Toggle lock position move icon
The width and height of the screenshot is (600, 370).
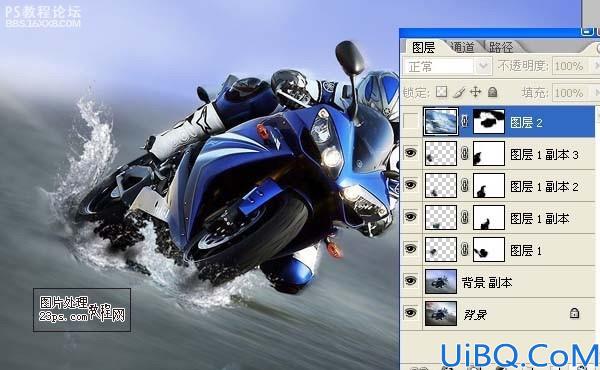(475, 92)
